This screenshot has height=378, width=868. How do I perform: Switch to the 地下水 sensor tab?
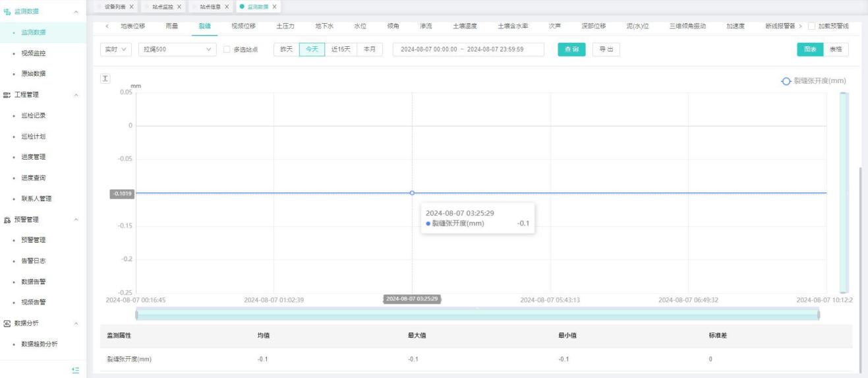pos(324,26)
